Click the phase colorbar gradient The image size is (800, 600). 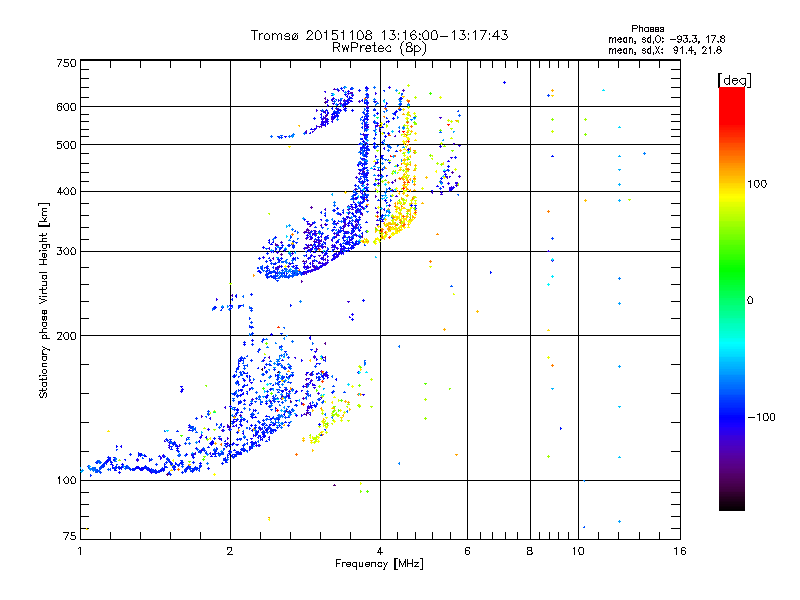tap(732, 298)
